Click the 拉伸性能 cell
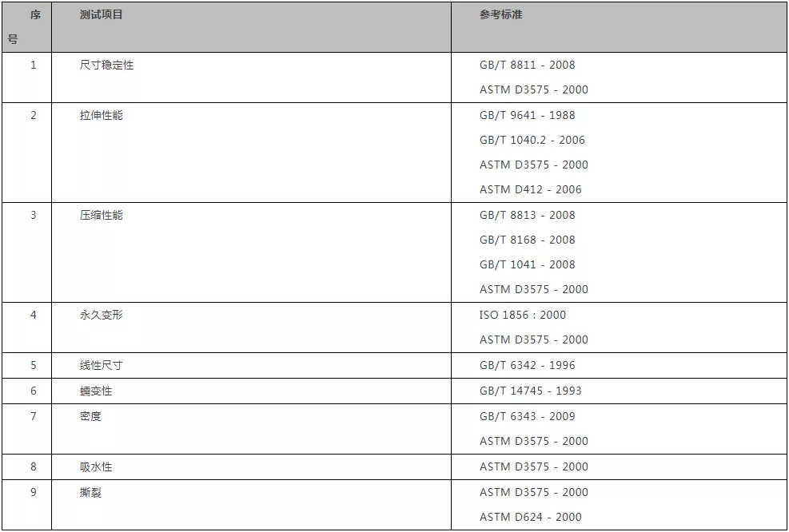This screenshot has width=789, height=532. coord(102,116)
